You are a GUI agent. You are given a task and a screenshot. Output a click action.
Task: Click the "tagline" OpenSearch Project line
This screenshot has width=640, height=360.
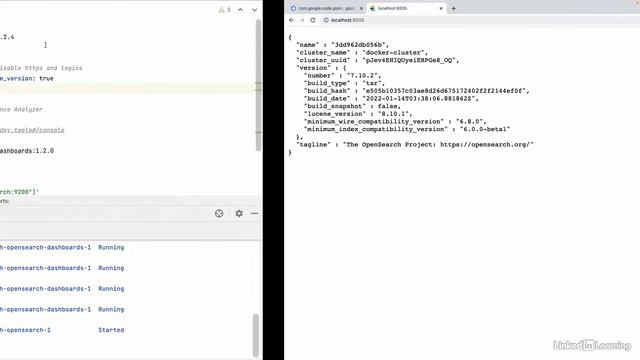pyautogui.click(x=415, y=144)
